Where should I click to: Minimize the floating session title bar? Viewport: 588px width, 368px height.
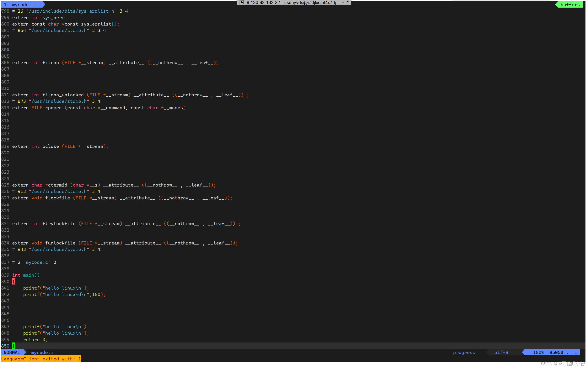click(343, 3)
